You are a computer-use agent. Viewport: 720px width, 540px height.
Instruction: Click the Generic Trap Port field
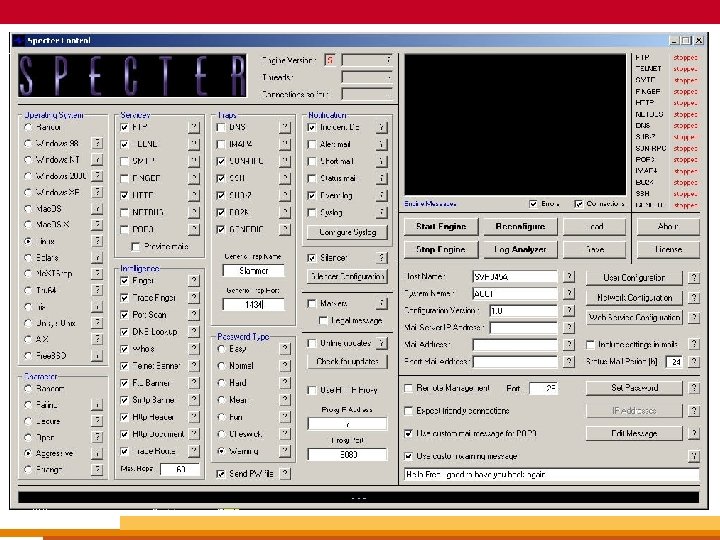(x=253, y=304)
